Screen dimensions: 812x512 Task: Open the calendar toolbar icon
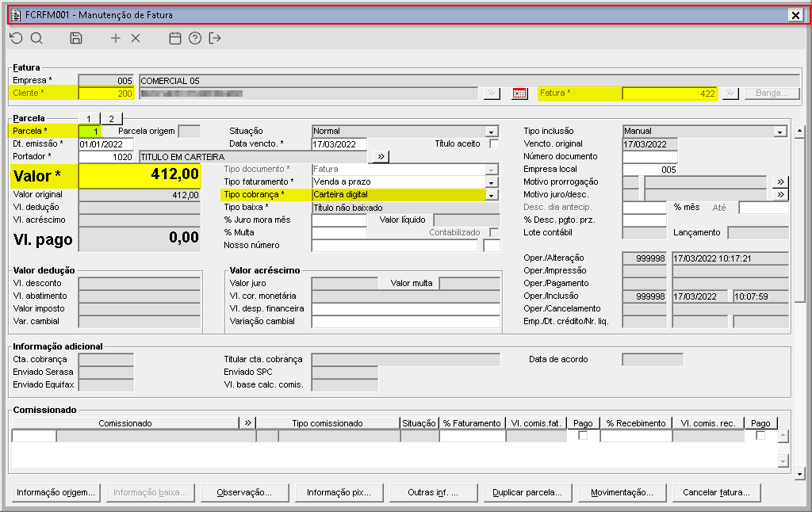pyautogui.click(x=175, y=38)
